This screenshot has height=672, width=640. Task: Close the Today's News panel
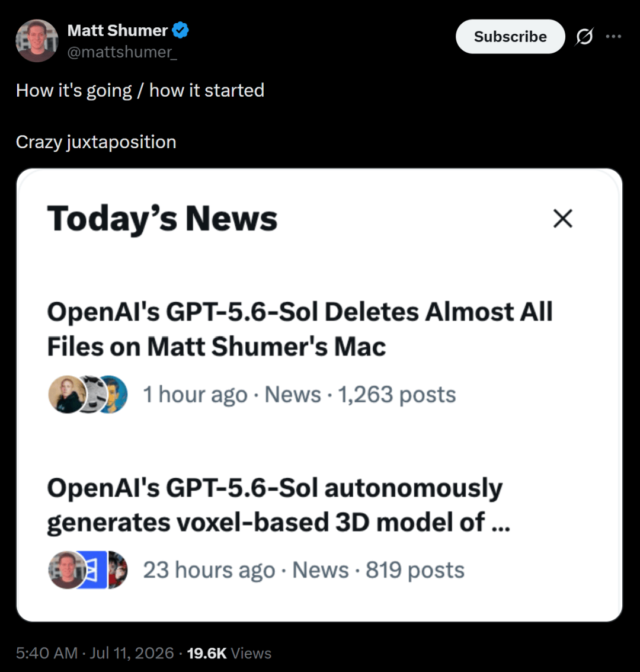[x=562, y=219]
